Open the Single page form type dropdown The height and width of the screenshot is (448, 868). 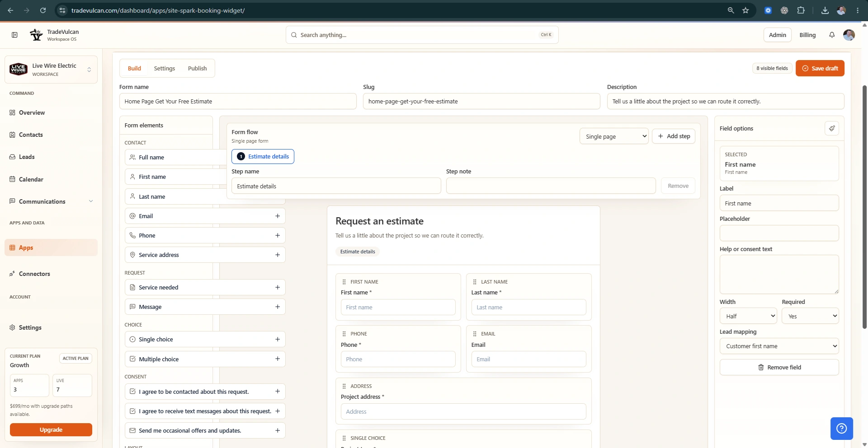[614, 136]
